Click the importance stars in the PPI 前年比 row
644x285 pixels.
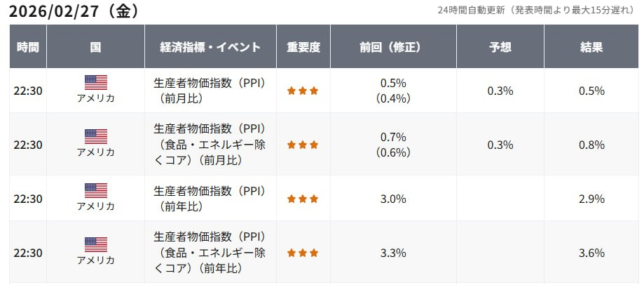click(x=303, y=199)
